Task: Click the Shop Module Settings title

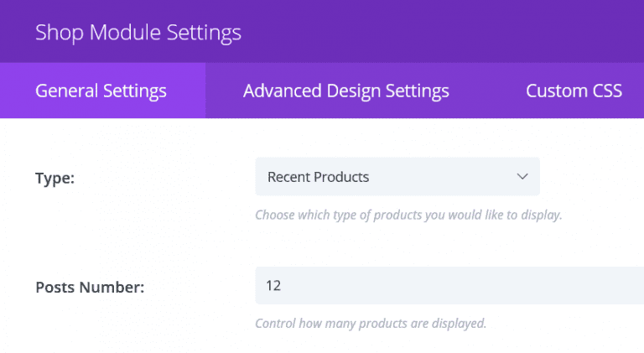Action: pyautogui.click(x=138, y=33)
